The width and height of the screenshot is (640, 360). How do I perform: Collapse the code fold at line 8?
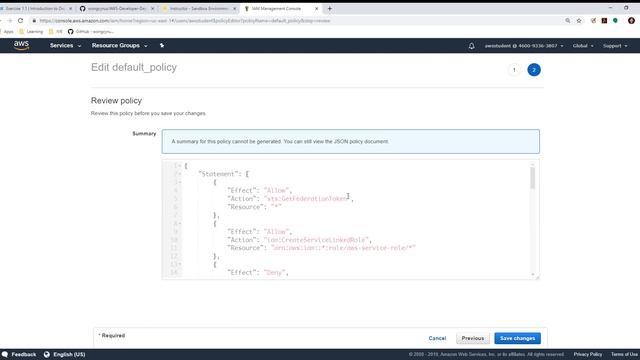(x=180, y=223)
